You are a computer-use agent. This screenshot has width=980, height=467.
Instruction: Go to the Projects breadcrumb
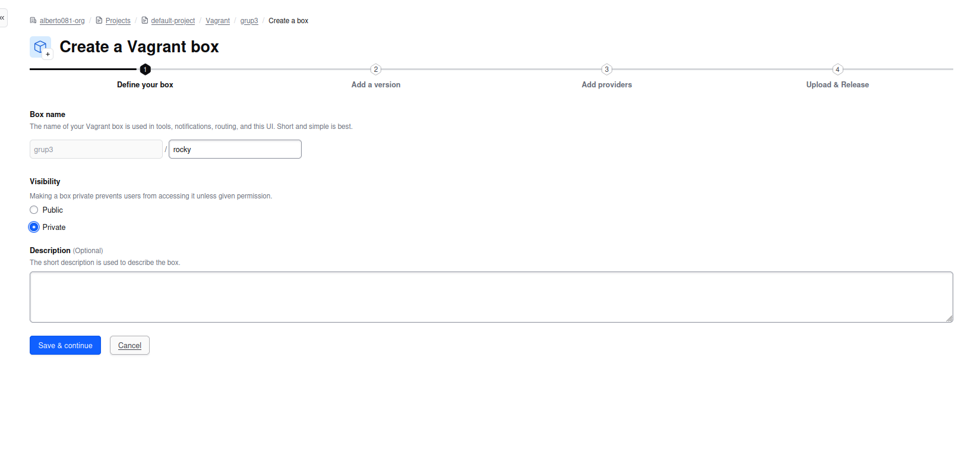coord(118,21)
